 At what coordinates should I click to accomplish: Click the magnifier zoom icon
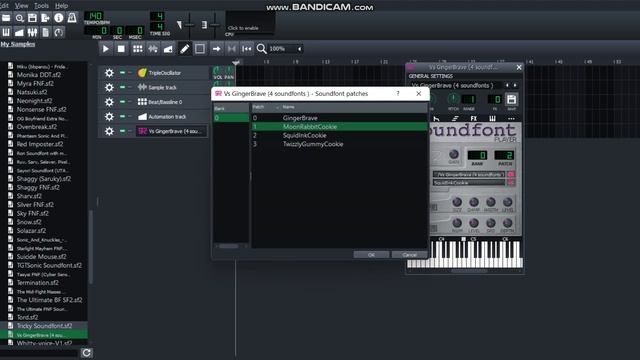(x=261, y=49)
